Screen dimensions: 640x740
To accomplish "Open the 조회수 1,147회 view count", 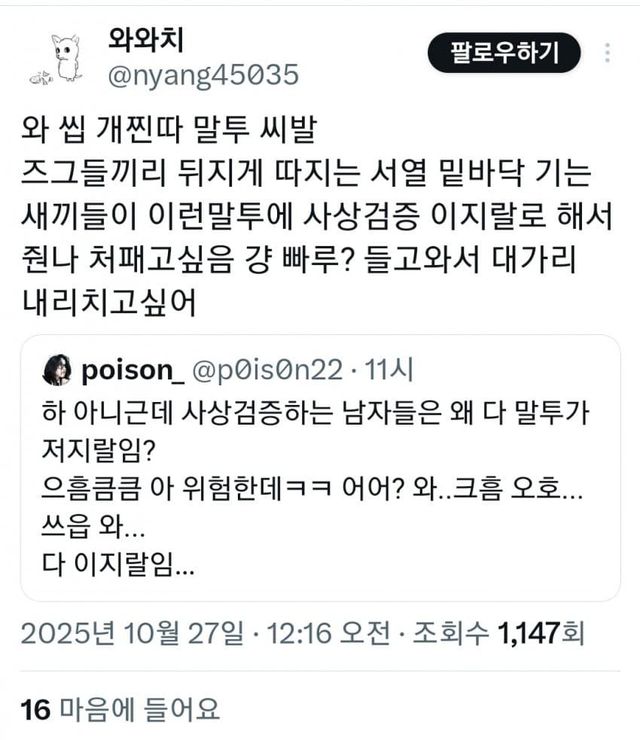I will tap(499, 633).
